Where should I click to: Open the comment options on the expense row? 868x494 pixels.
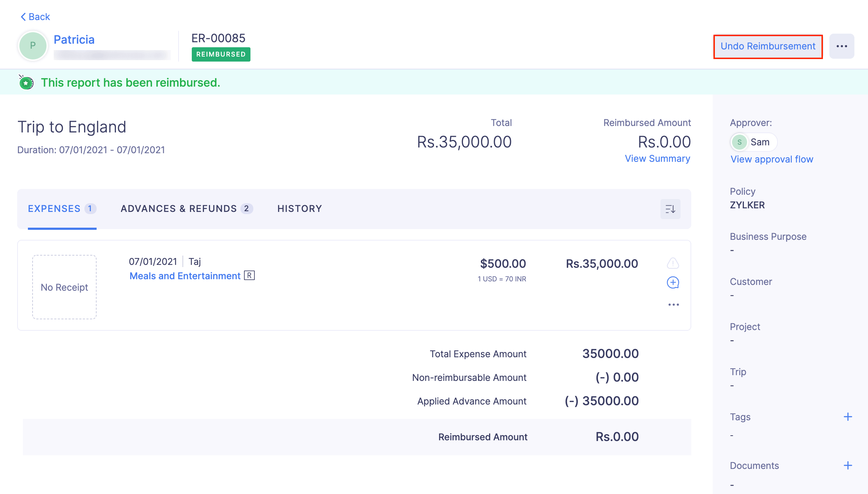click(x=674, y=304)
